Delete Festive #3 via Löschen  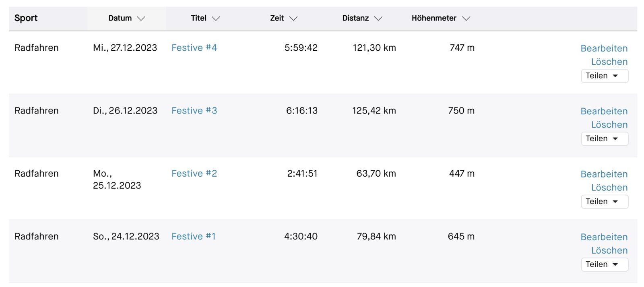609,125
